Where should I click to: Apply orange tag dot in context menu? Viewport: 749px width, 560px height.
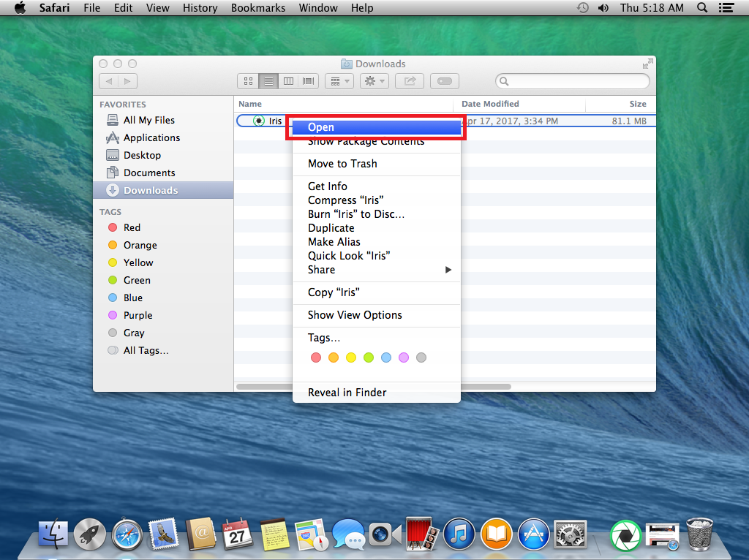(x=334, y=357)
